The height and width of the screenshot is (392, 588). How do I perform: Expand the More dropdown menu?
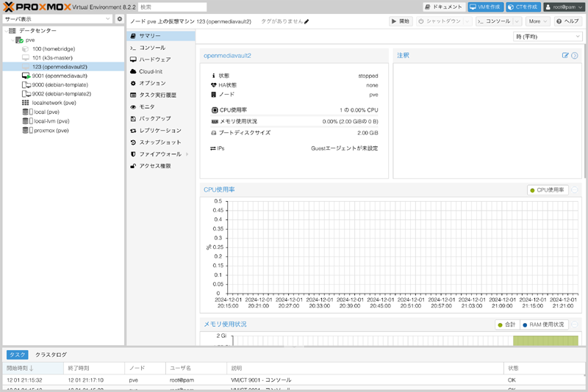537,21
